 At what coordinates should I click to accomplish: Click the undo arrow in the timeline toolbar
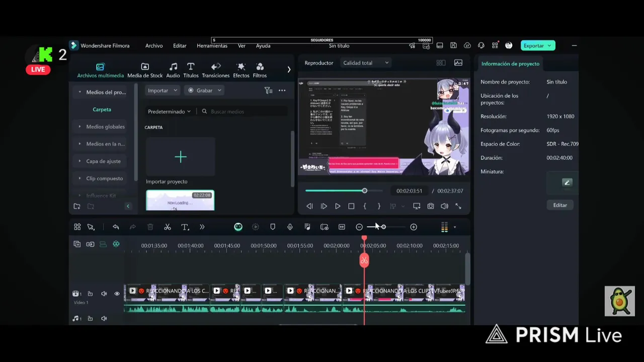(116, 227)
